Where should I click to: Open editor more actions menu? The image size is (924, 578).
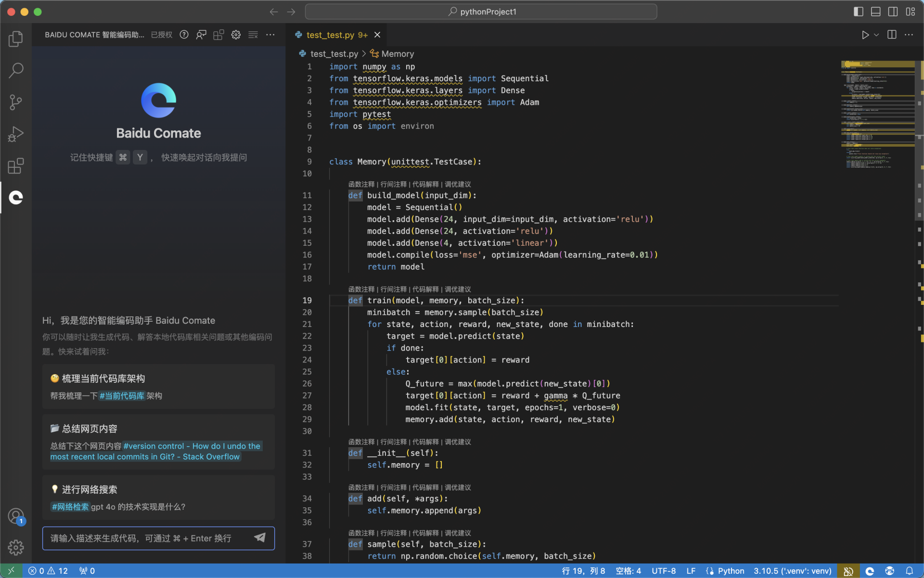[909, 35]
